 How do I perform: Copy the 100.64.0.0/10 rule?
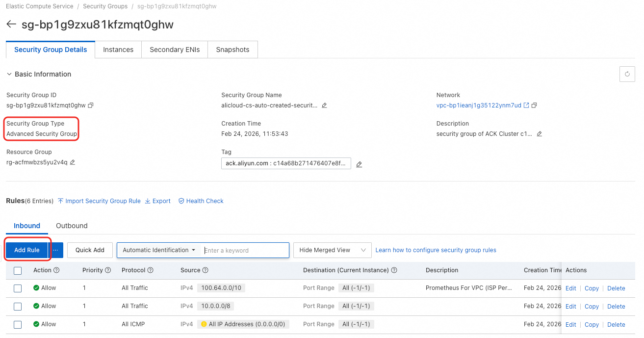tap(592, 288)
